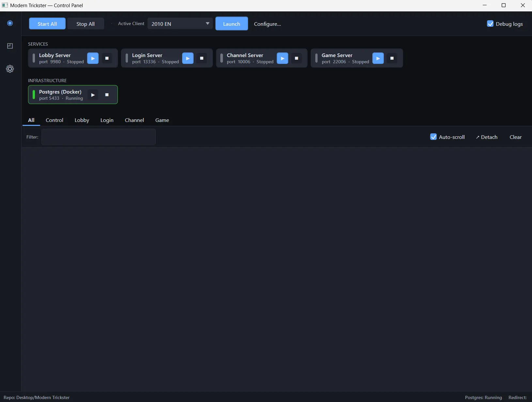Click the Channel Server port 10006 text
The image size is (532, 402).
(x=239, y=62)
